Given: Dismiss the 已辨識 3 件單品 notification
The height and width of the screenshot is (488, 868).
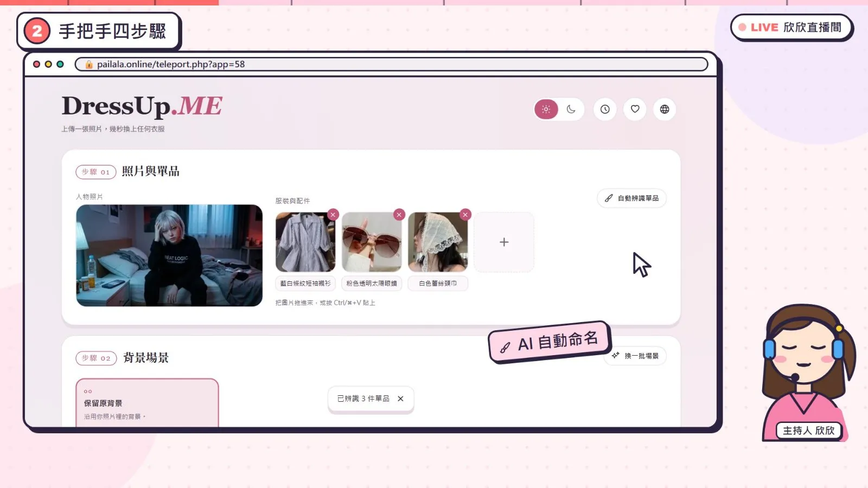Looking at the screenshot, I should [400, 399].
